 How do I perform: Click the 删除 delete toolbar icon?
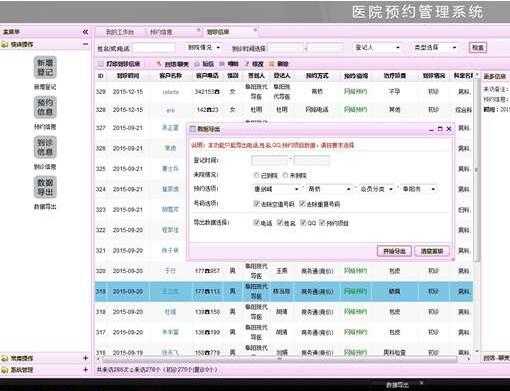tap(279, 64)
